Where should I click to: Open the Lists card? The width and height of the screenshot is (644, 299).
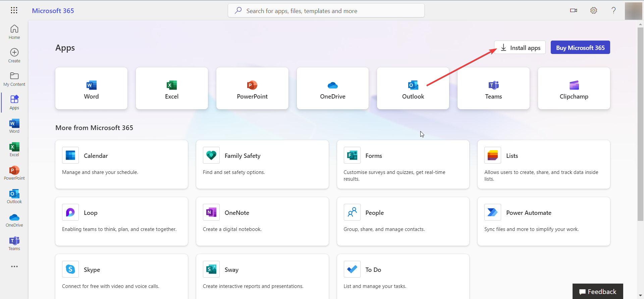coord(544,164)
